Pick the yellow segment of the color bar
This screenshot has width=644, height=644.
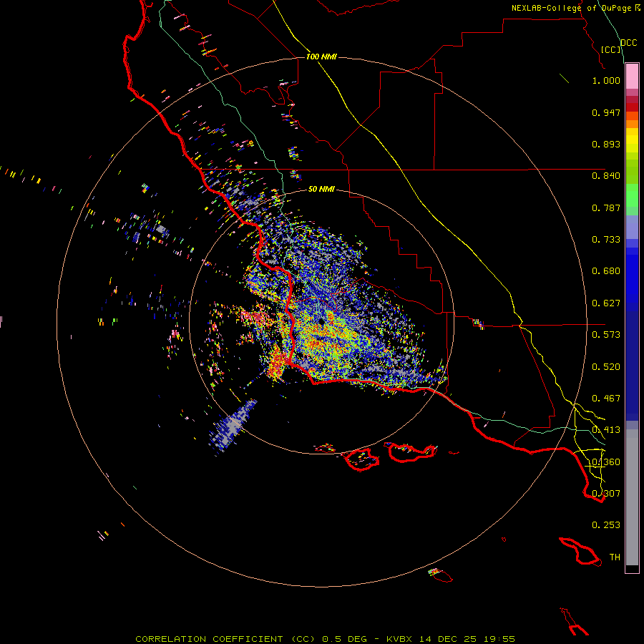tap(632, 140)
